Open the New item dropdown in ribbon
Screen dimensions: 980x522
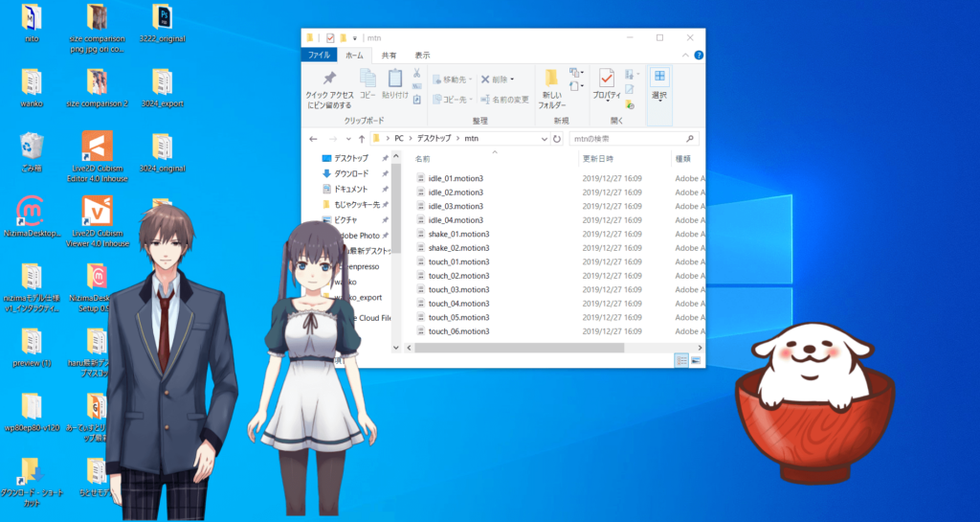tap(576, 73)
